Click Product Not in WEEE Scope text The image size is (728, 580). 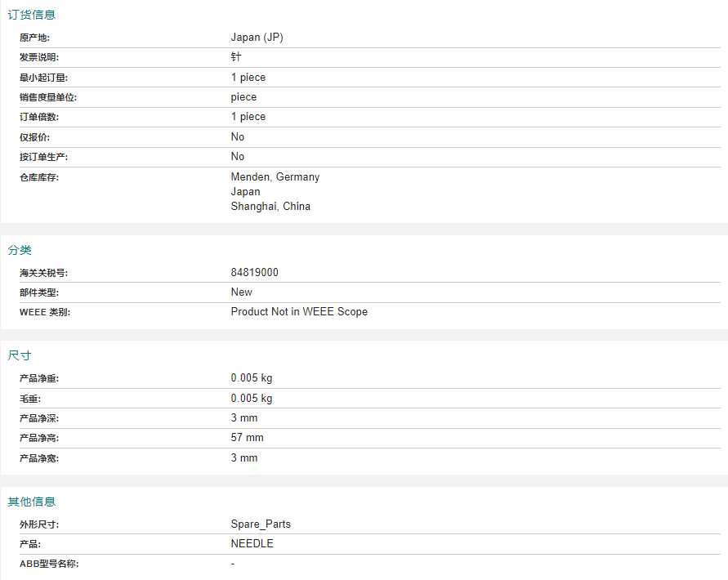(x=299, y=311)
